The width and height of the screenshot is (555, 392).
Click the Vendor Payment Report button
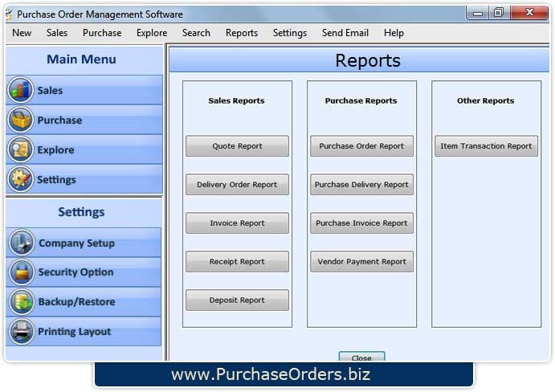361,262
